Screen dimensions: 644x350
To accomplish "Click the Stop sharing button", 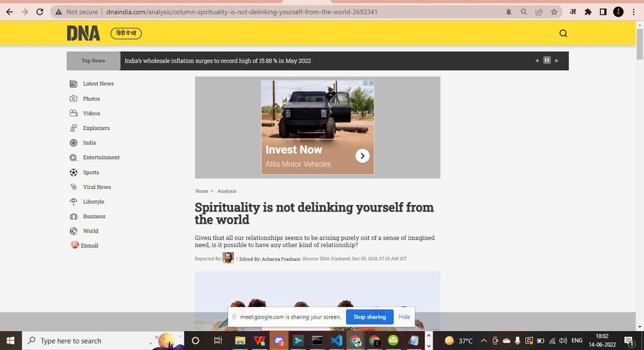I will pos(369,317).
